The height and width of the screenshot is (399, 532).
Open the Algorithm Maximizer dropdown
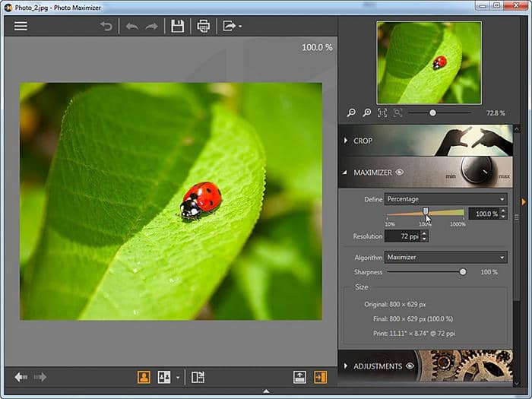(x=445, y=257)
